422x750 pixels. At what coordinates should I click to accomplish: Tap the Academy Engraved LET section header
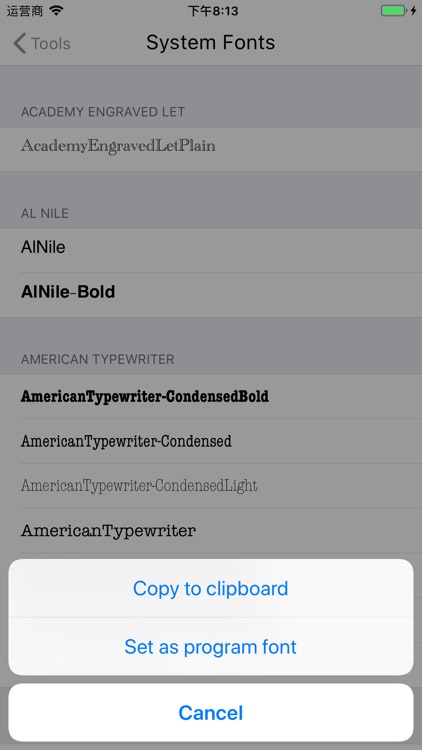(x=103, y=112)
